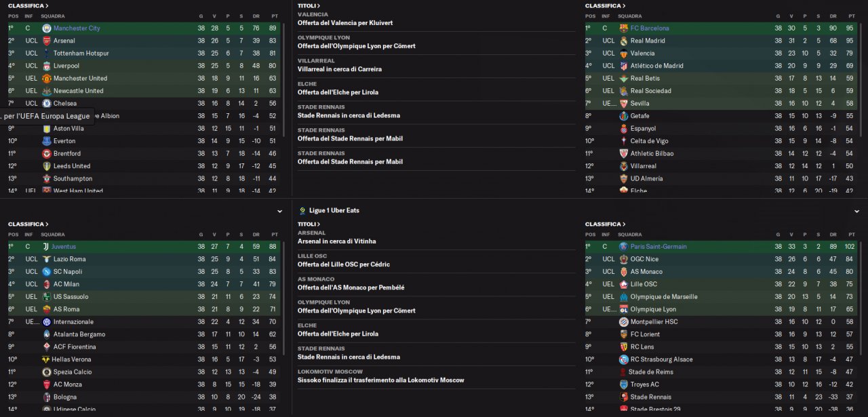Open dropdown chevron above the Paris Saint-Germain table
Viewport: 868px width, 417px height.
click(856, 212)
